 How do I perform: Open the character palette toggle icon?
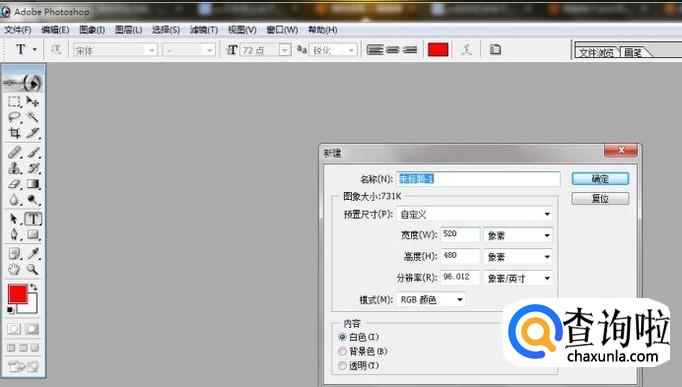pos(495,50)
